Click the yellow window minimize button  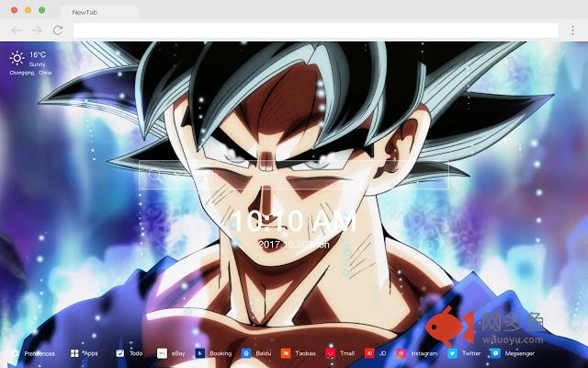pyautogui.click(x=28, y=10)
